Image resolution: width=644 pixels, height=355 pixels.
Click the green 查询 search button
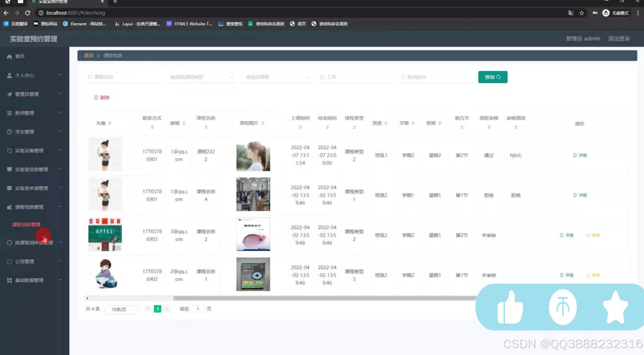493,77
